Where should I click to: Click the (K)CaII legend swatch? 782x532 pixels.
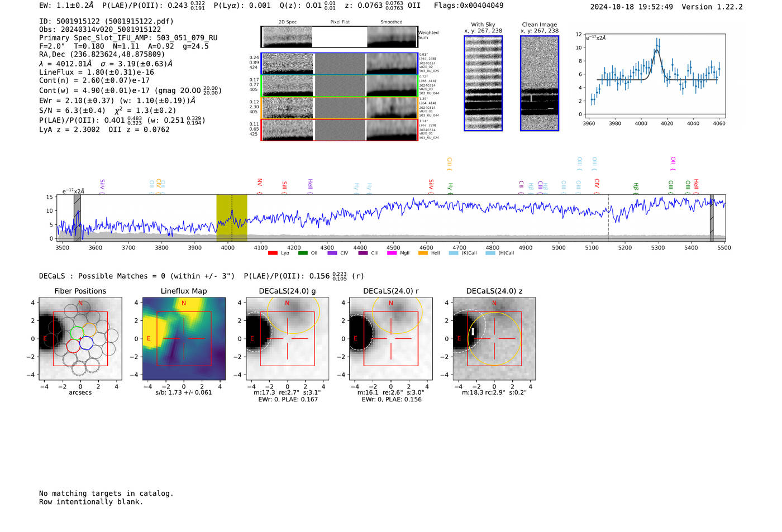[x=454, y=253]
